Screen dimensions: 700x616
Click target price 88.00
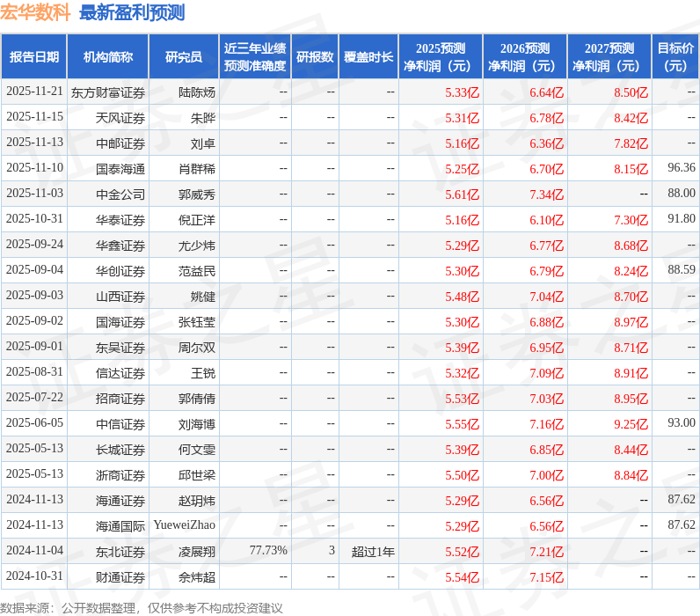(682, 193)
